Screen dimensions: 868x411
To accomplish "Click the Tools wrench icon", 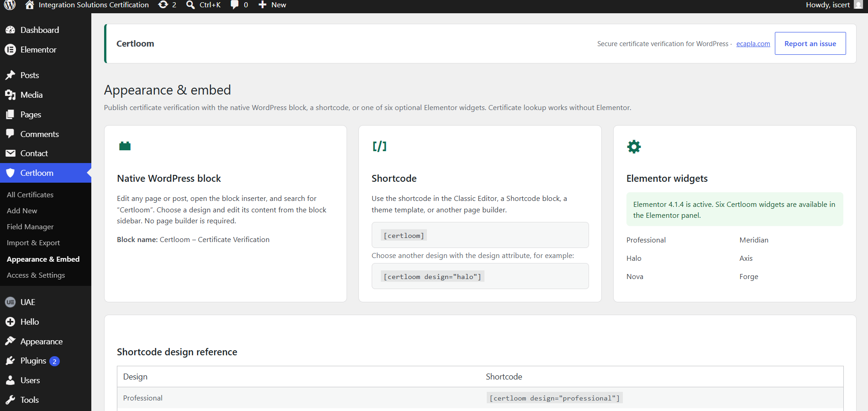I will [11, 400].
